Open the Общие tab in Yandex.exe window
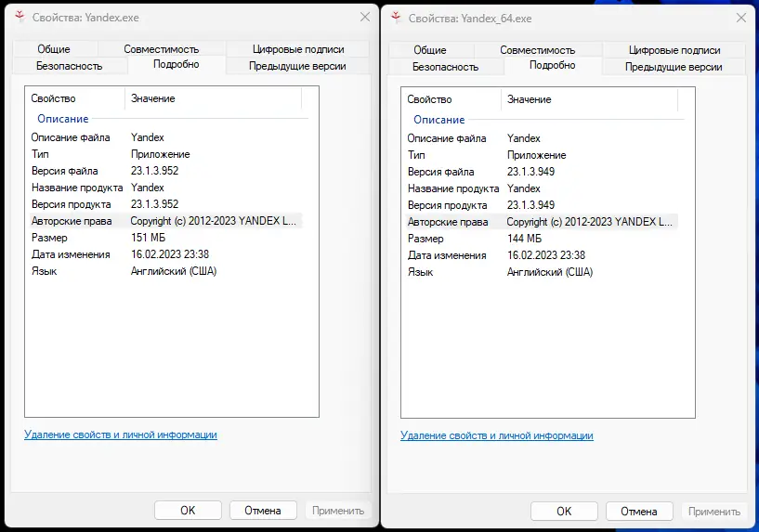This screenshot has width=759, height=532. coord(54,50)
